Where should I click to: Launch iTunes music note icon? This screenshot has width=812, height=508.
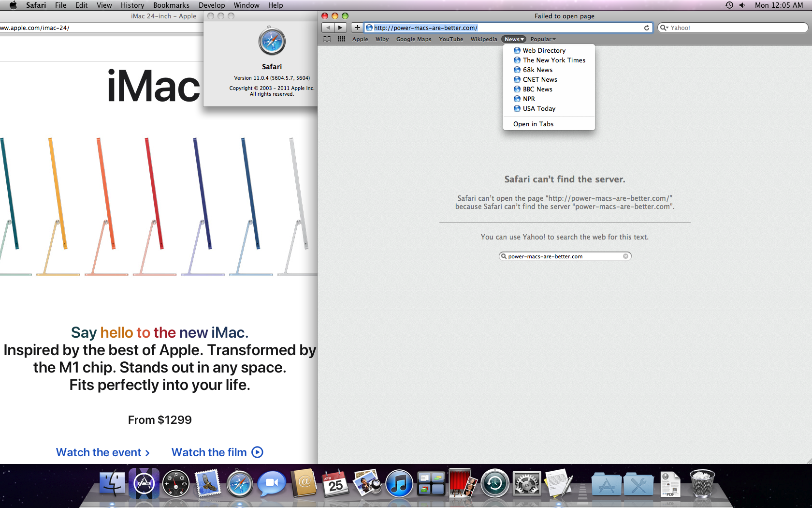(x=399, y=483)
